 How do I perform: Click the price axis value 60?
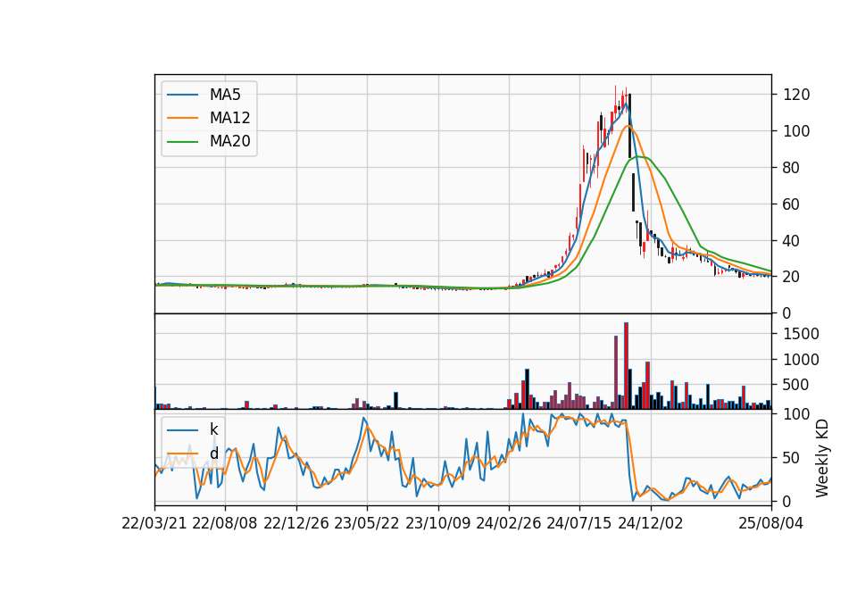click(792, 204)
